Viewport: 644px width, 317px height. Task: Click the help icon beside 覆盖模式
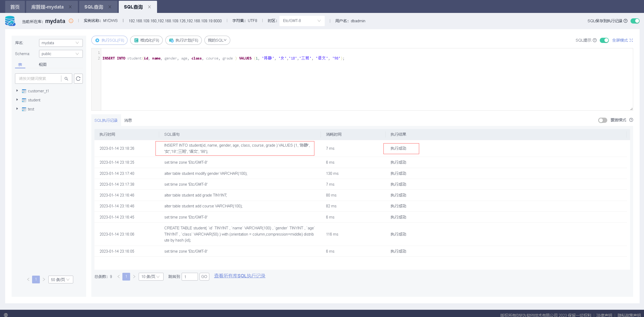click(631, 120)
